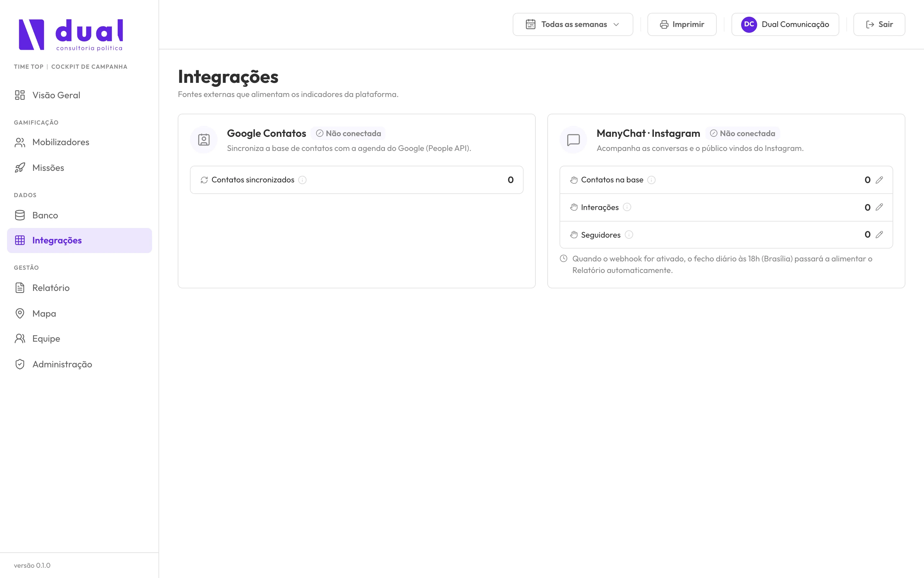Click the Missões rocket icon
Image resolution: width=924 pixels, height=578 pixels.
pos(20,168)
